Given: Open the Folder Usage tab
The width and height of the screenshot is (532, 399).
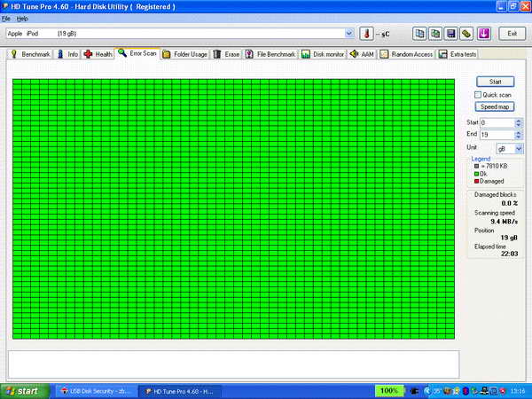Looking at the screenshot, I should (x=184, y=54).
